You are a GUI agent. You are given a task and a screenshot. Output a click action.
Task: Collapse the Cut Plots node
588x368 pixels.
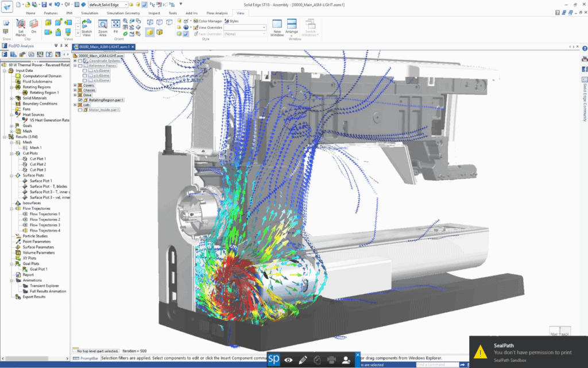pos(11,154)
